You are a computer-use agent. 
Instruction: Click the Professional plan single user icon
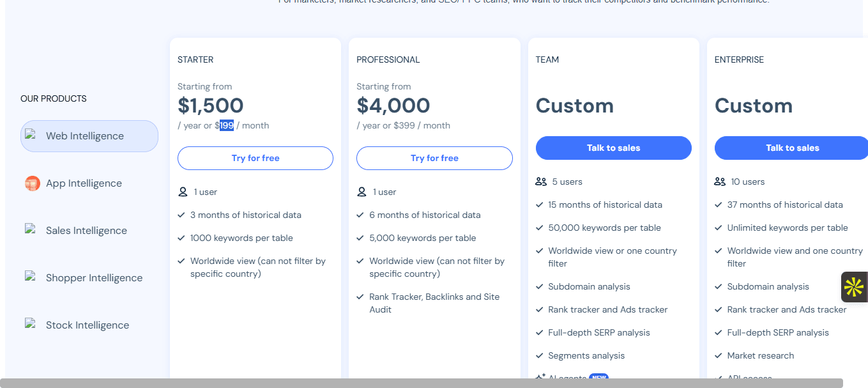click(362, 192)
